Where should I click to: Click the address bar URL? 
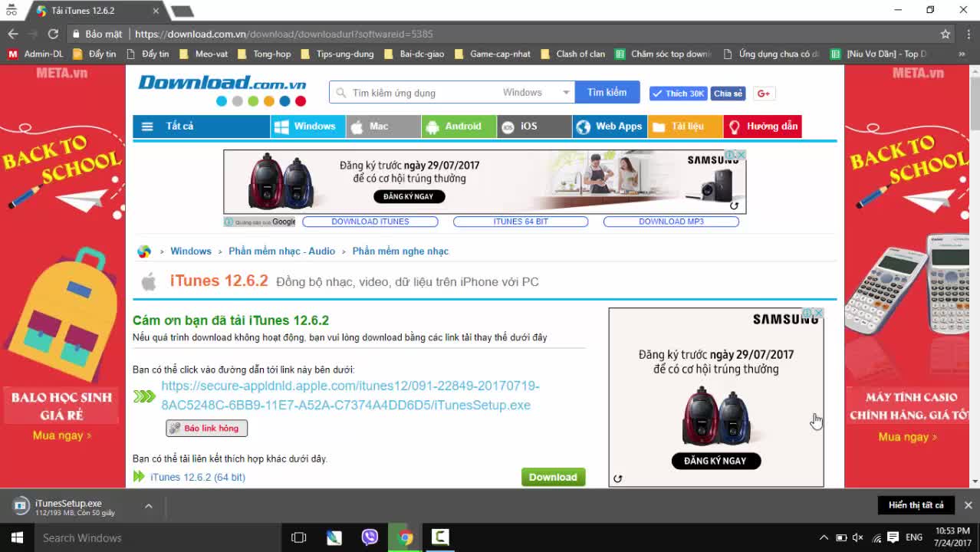tap(284, 34)
